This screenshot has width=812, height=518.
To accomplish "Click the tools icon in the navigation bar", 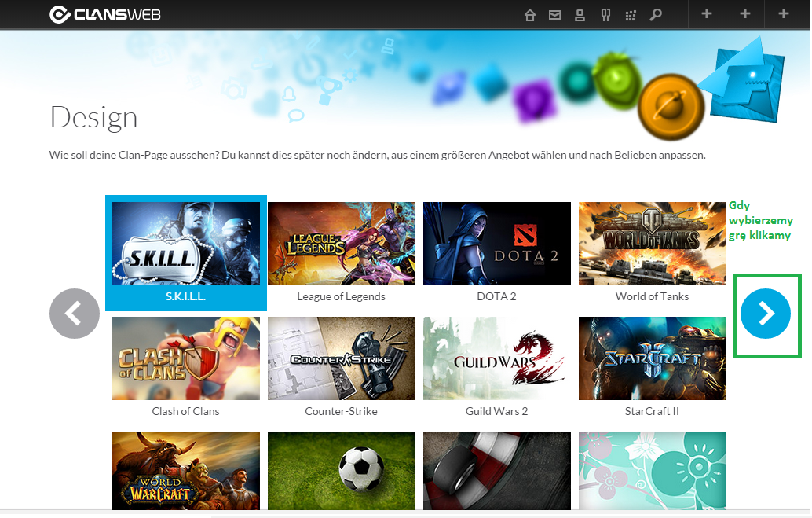I will point(605,15).
